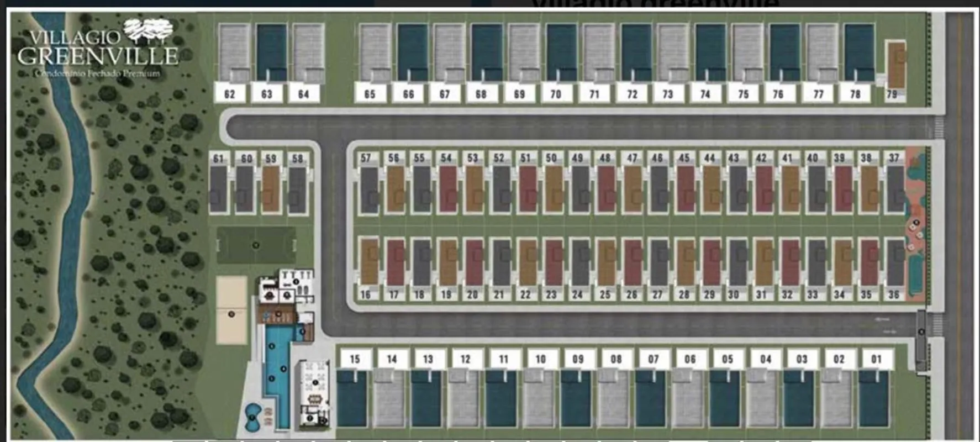The width and height of the screenshot is (980, 442).
Task: Select lot 16 number label
Action: [x=366, y=294]
